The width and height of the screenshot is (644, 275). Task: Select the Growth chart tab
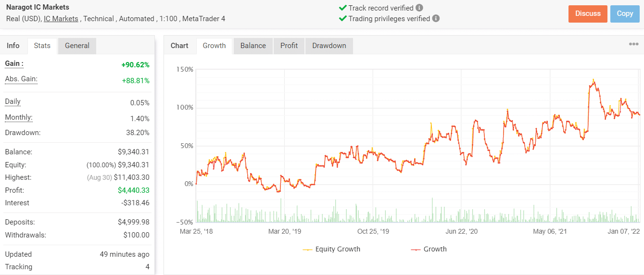[x=214, y=46]
